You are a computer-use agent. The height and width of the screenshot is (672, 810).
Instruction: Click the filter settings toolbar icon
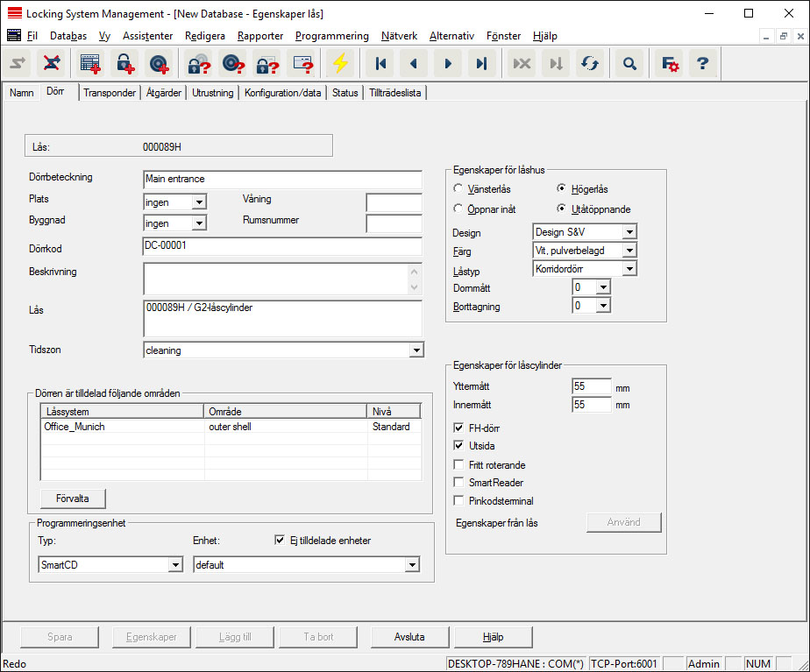[x=670, y=64]
